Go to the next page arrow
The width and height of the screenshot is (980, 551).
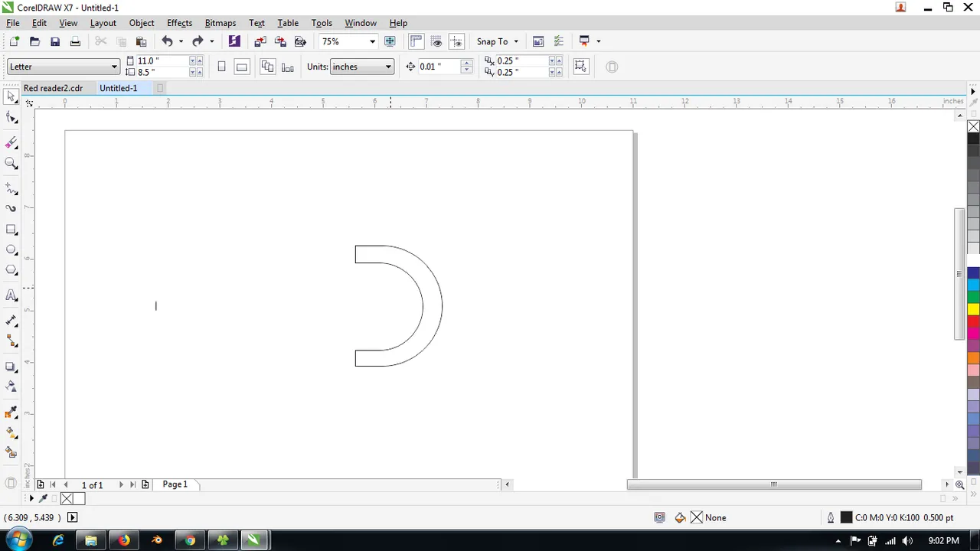(x=121, y=484)
